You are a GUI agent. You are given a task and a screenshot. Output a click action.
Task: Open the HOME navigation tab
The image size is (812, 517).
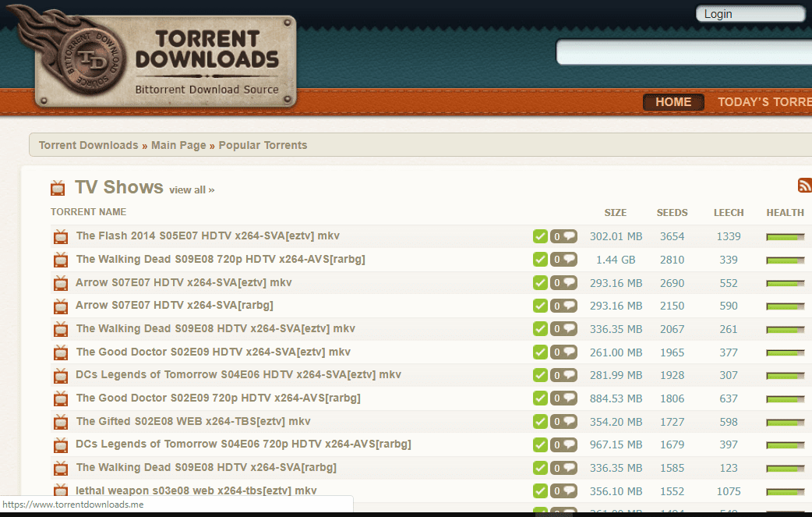click(x=673, y=102)
